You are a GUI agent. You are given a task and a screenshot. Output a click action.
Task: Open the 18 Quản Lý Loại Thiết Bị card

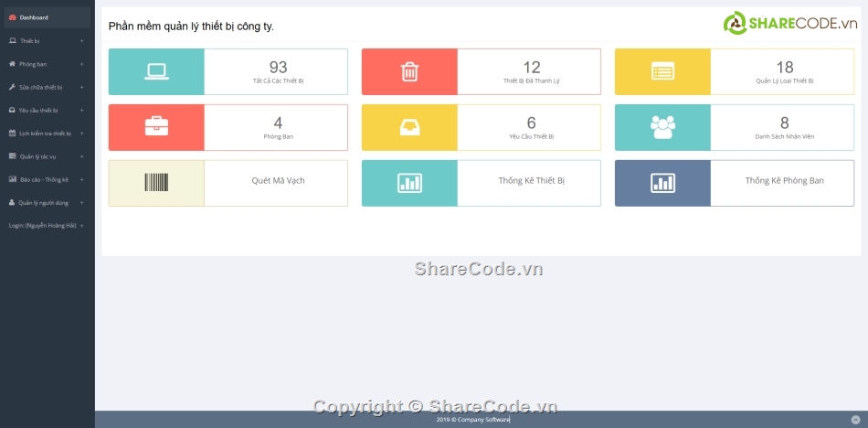[735, 71]
